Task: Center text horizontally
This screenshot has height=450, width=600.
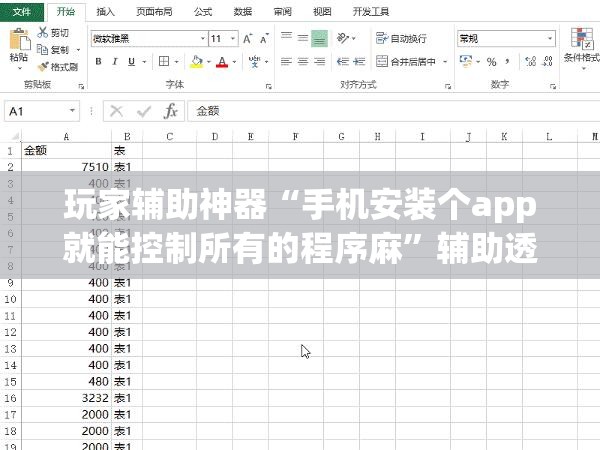Action: [x=303, y=61]
